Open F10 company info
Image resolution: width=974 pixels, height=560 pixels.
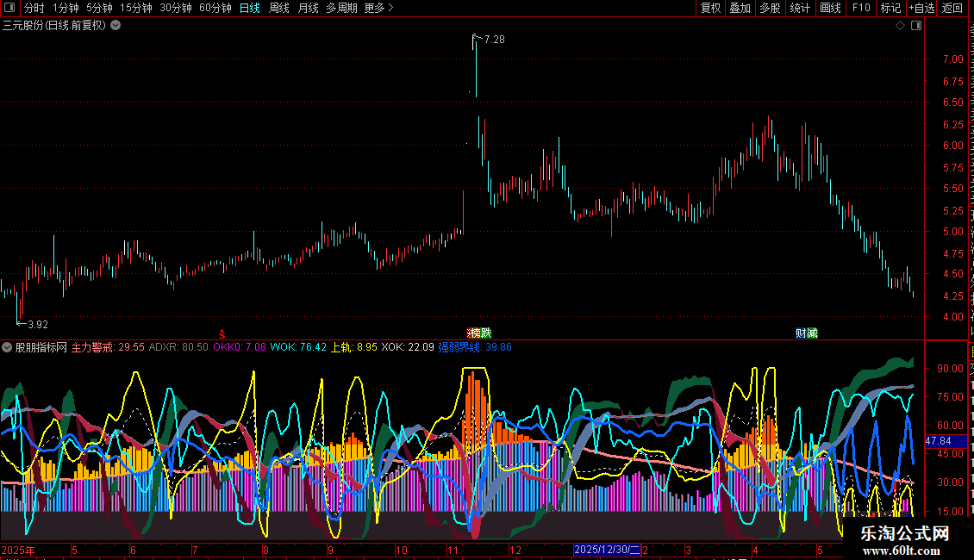tap(861, 8)
